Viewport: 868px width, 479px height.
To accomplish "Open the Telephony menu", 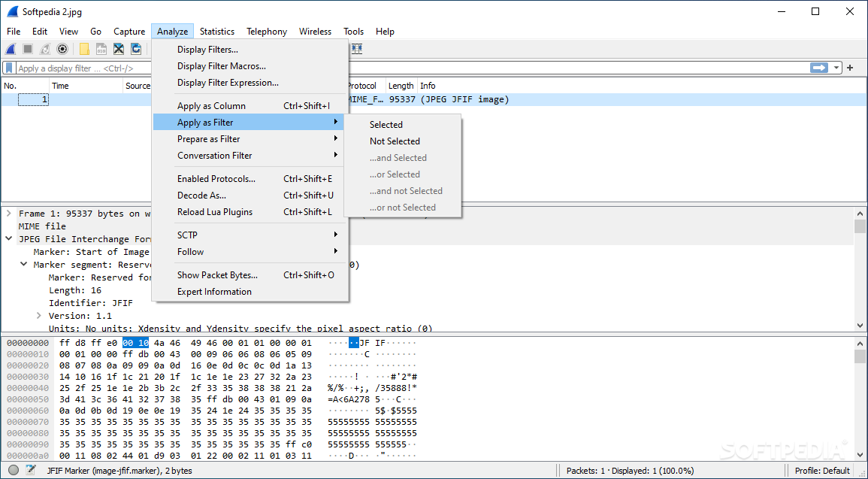I will click(x=267, y=32).
